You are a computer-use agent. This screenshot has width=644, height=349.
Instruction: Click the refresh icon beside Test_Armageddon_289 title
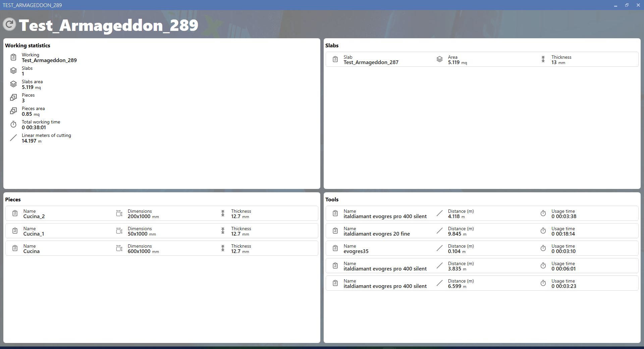click(9, 24)
